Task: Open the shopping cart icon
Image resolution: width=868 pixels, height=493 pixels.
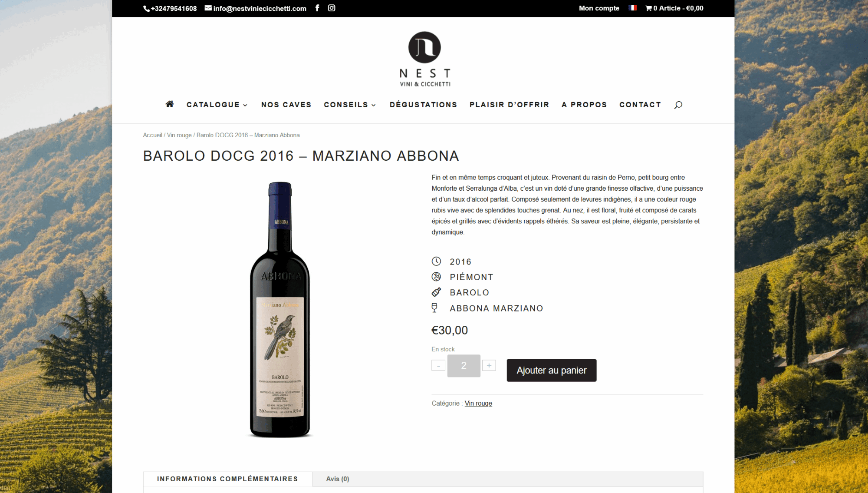Action: [x=648, y=8]
